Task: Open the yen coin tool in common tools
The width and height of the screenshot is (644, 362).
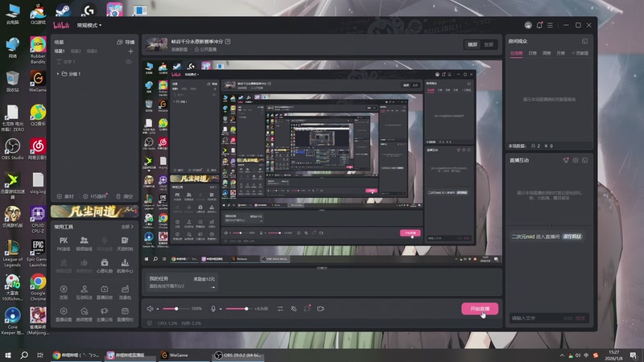Action: coord(64,292)
